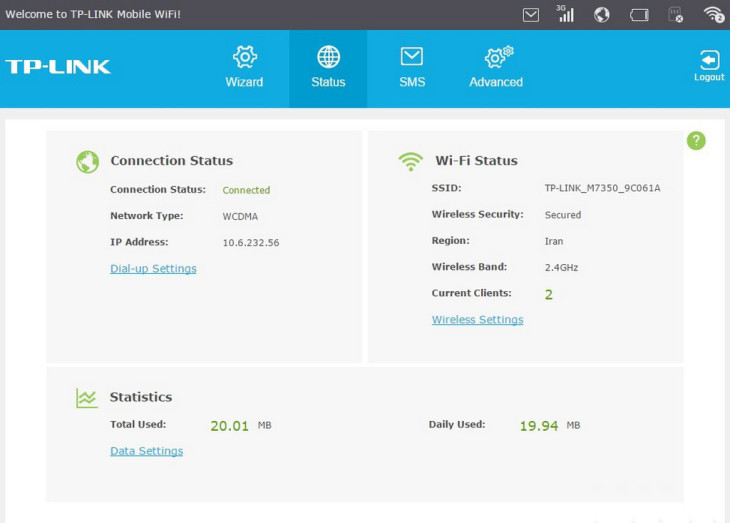Click the Status globe grid icon
Viewport: 730px width, 523px height.
(328, 57)
